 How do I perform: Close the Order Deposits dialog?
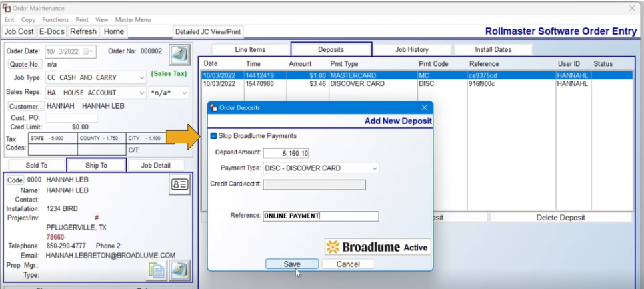coord(425,107)
